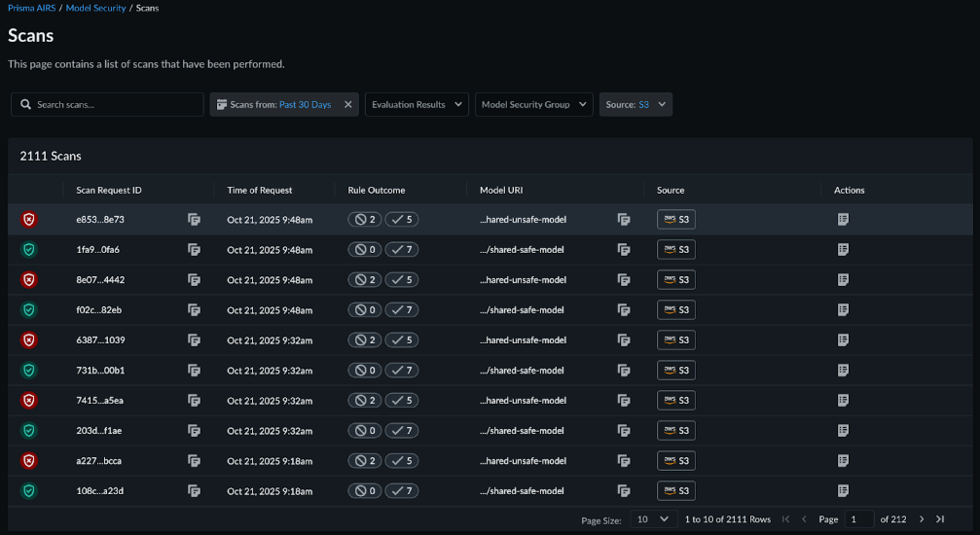Image resolution: width=980 pixels, height=535 pixels.
Task: Go to Prisma AIRS breadcrumb
Action: [32, 8]
